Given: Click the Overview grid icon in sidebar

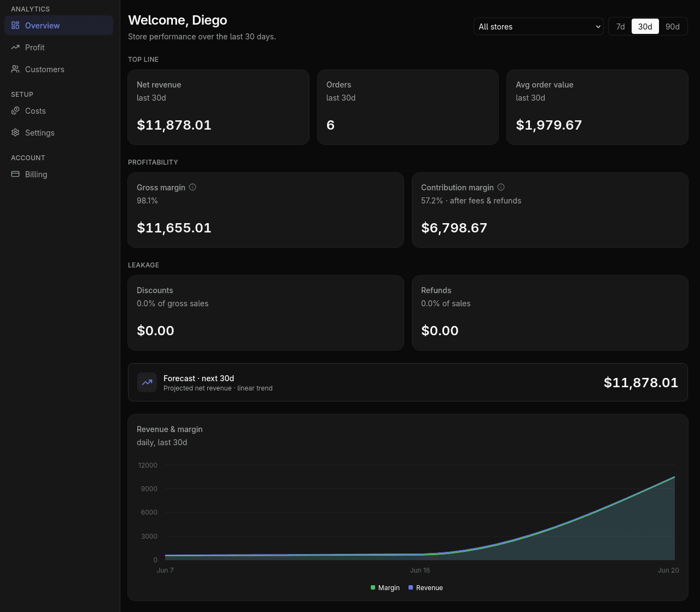Looking at the screenshot, I should [x=15, y=25].
